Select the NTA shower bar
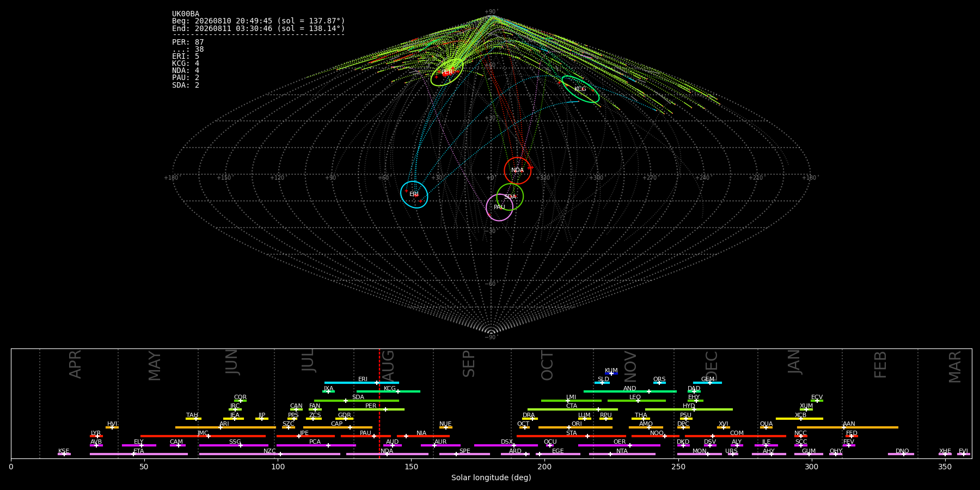 (622, 454)
